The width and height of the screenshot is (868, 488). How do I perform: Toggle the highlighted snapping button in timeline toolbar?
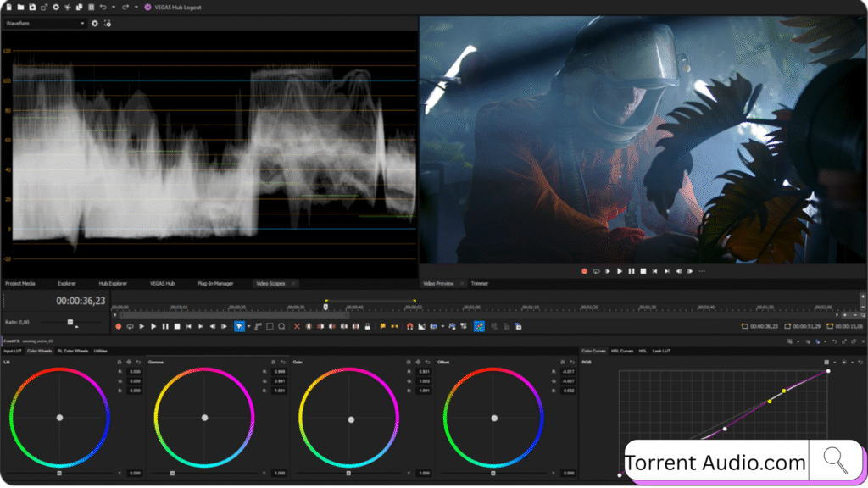pos(479,326)
